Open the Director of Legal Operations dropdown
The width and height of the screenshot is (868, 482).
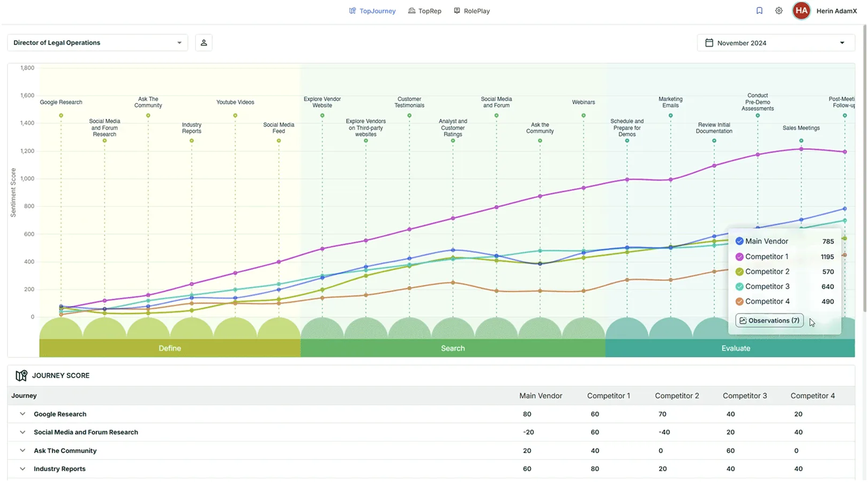98,43
